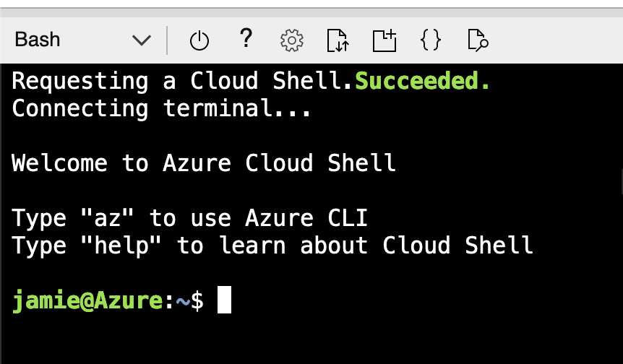Open the Settings gear menu
Image resolution: width=623 pixels, height=364 pixels.
click(292, 40)
